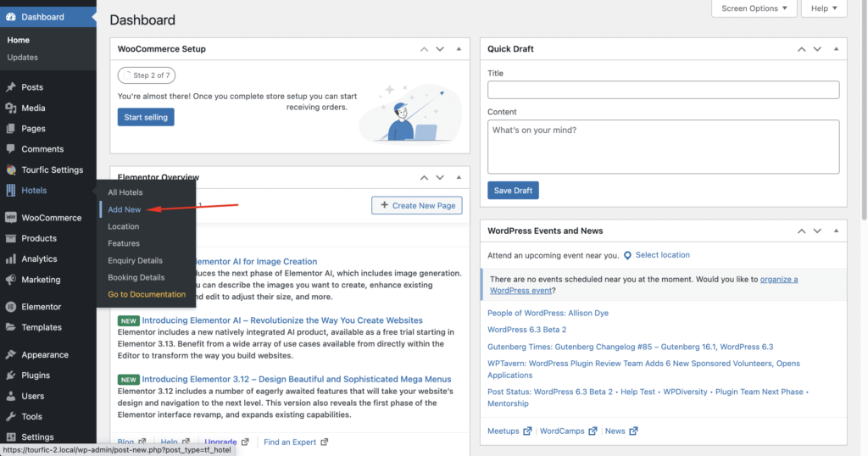Click the Tools wrench icon

[x=10, y=417]
